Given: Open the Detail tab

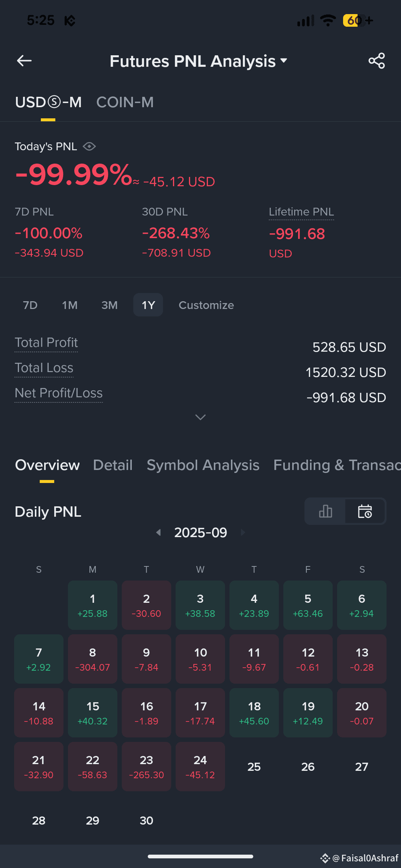Looking at the screenshot, I should (113, 465).
